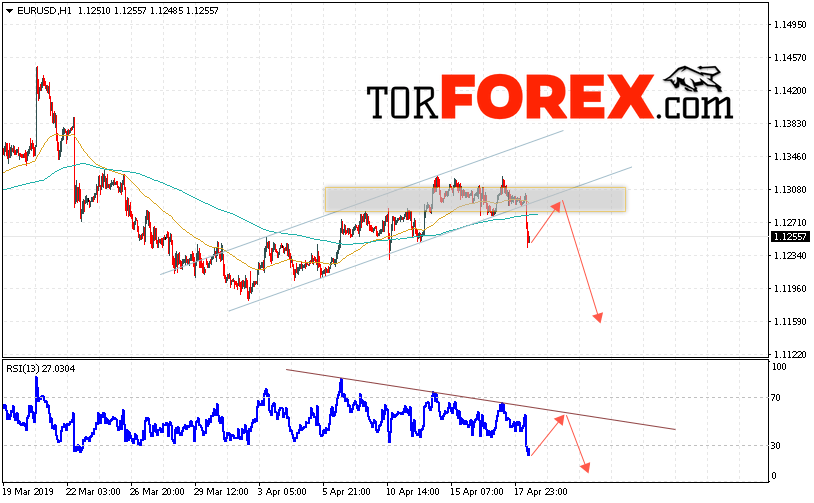Click the current price label 1.12557
814x503 pixels.
(790, 237)
